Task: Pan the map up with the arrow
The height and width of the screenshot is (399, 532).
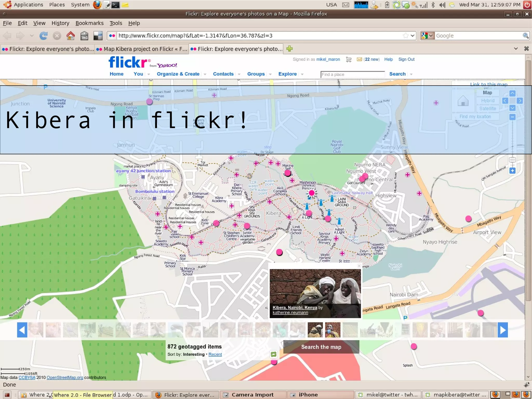Action: click(x=512, y=93)
